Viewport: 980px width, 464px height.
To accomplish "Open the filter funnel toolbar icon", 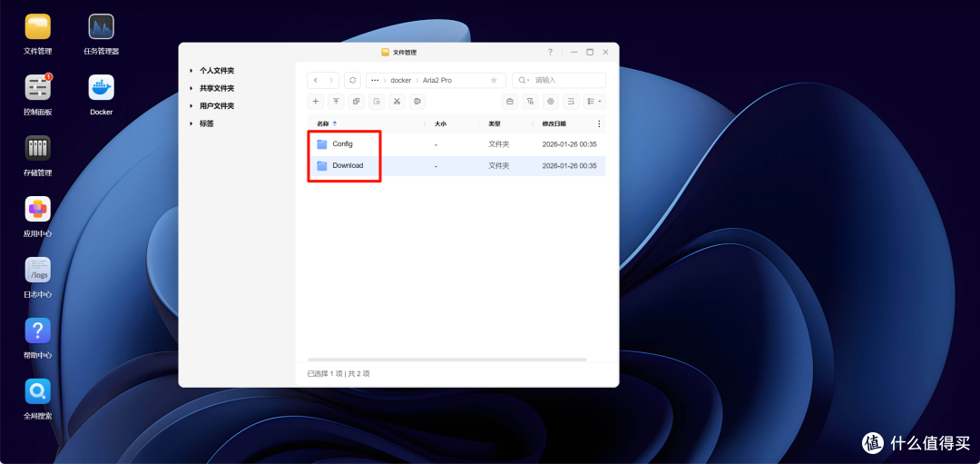I will pyautogui.click(x=530, y=101).
